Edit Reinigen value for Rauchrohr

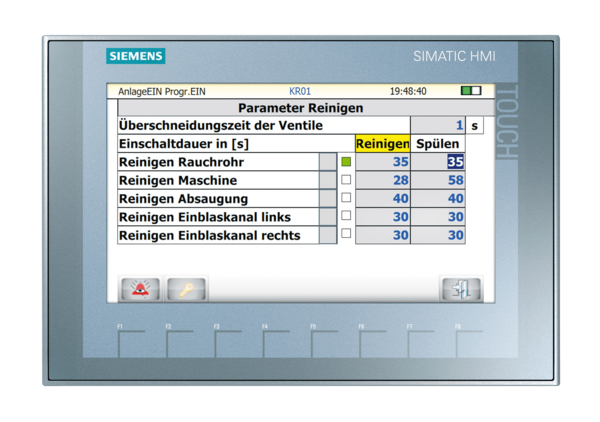(383, 162)
